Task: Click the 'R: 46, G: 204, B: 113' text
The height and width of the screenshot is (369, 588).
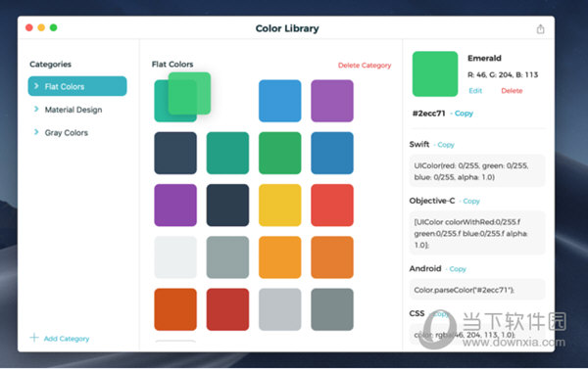Action: [503, 74]
